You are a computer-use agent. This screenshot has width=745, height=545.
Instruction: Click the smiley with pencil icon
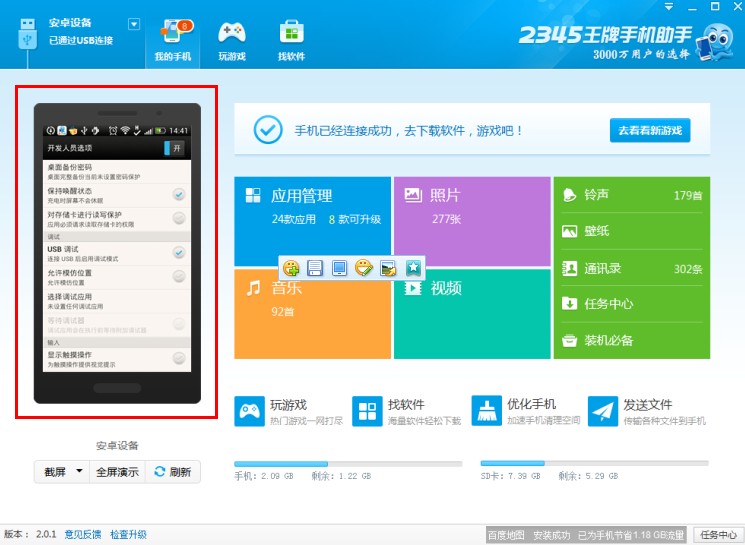[x=364, y=268]
